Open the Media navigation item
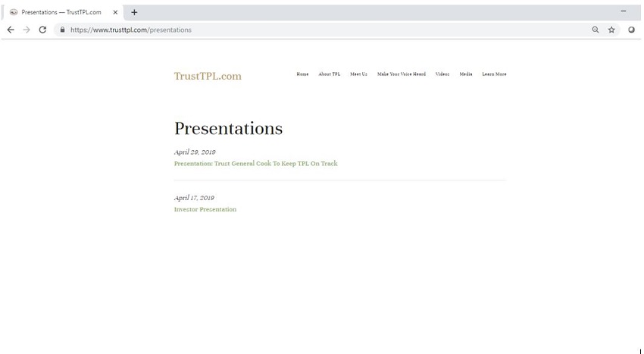This screenshot has width=644, height=354. click(x=465, y=74)
